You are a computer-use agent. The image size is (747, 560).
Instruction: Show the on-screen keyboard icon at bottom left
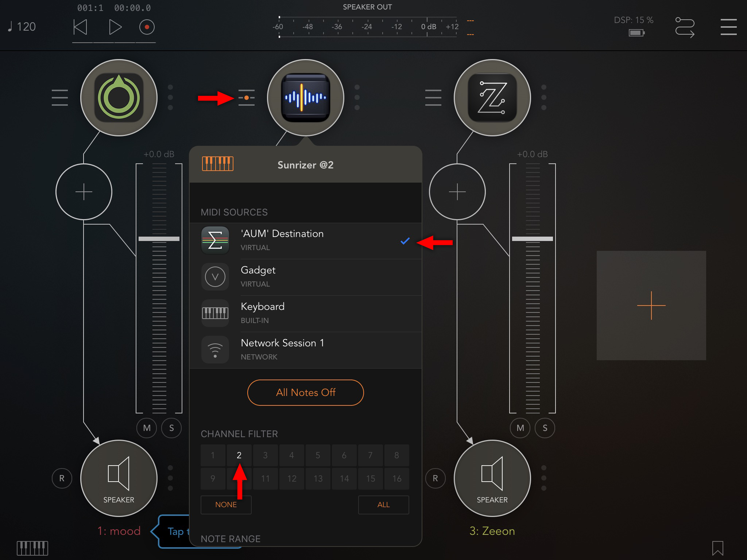point(32,548)
